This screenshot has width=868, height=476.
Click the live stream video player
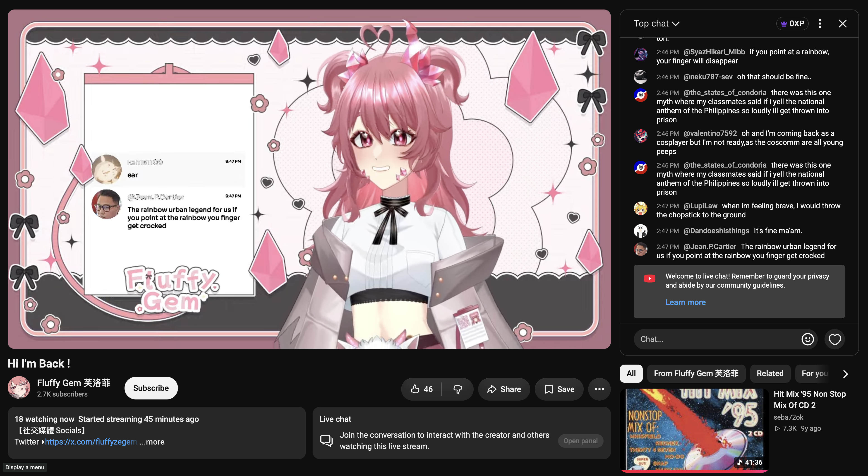click(309, 179)
